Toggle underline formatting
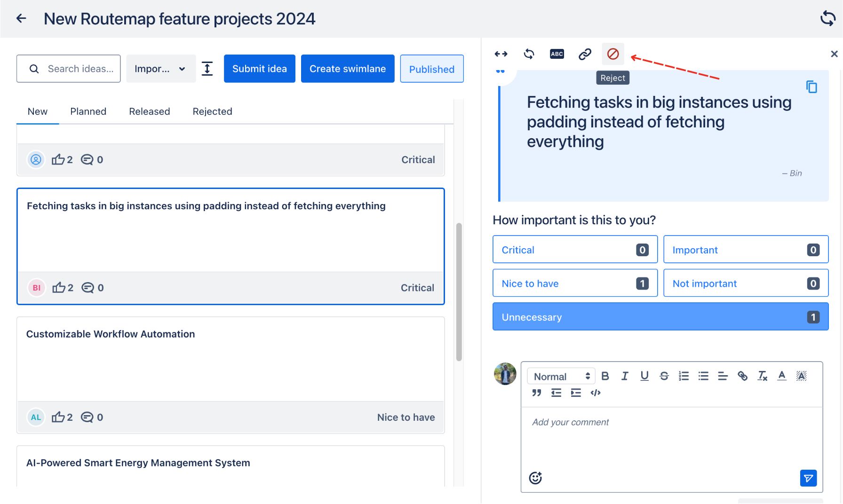Viewport: 843px width, 504px height. [644, 376]
